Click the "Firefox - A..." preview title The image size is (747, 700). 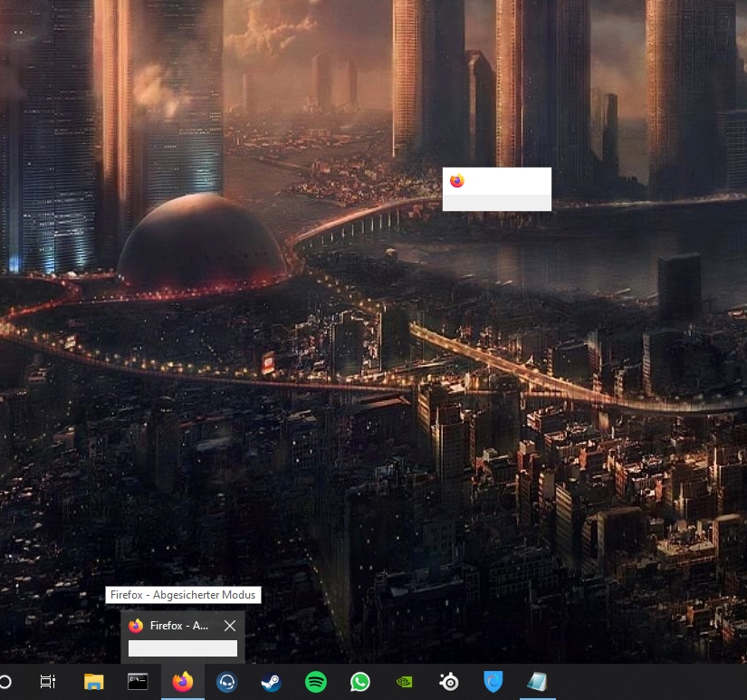coord(179,626)
